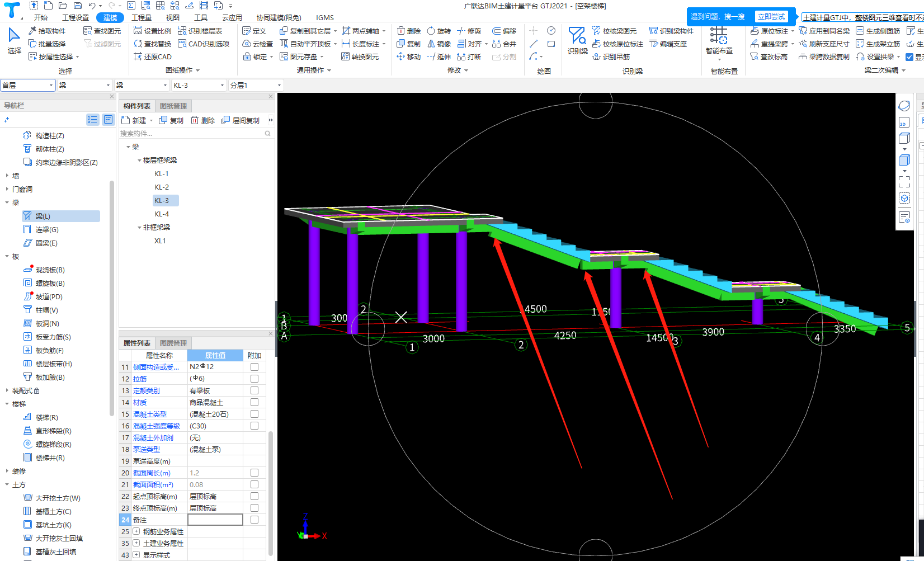Click the 延伸 extend tool
The height and width of the screenshot is (561, 924).
439,56
